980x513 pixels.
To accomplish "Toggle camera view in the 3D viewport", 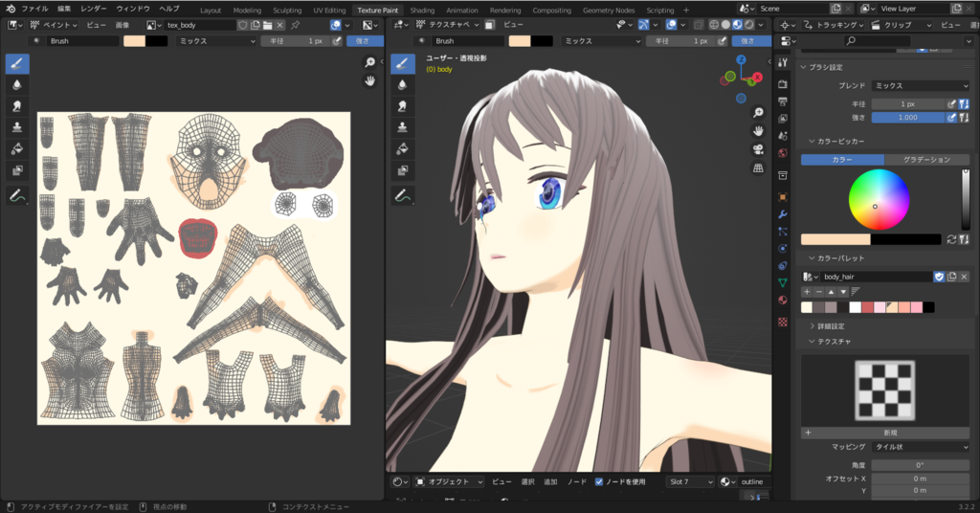I will (x=758, y=150).
